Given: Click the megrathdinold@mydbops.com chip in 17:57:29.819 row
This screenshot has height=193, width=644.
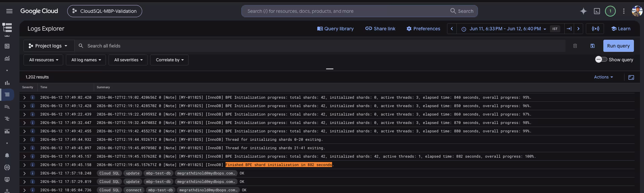Looking at the screenshot, I should tap(206, 182).
